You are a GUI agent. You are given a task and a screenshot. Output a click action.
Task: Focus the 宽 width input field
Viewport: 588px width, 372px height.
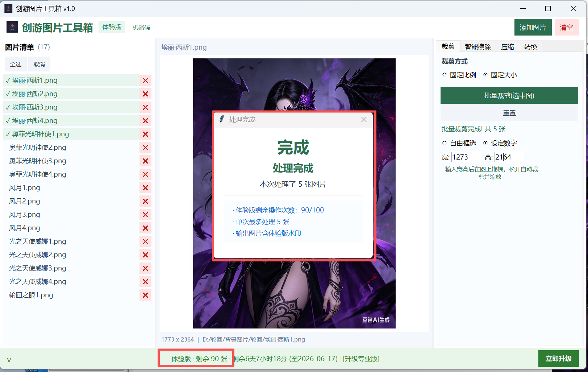(466, 157)
